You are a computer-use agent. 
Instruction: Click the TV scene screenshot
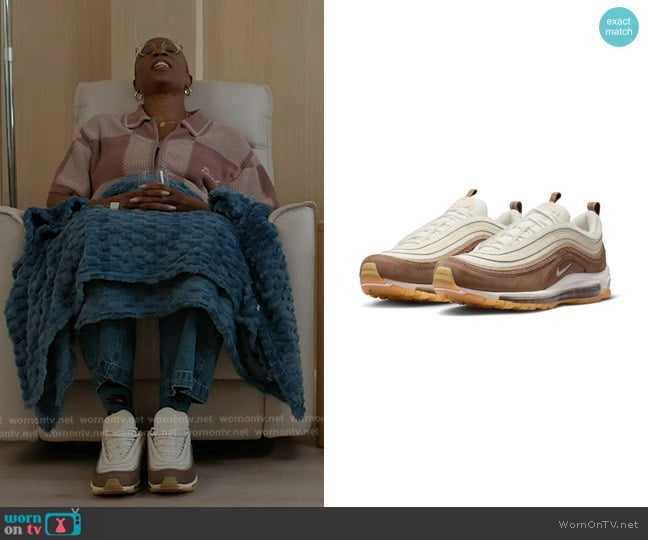162,253
